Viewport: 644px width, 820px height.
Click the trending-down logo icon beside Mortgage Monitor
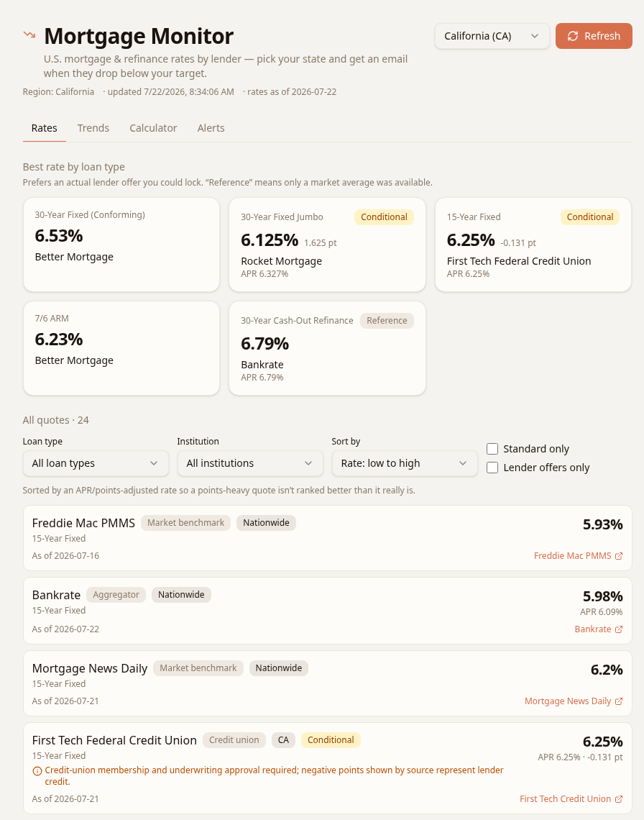(29, 35)
